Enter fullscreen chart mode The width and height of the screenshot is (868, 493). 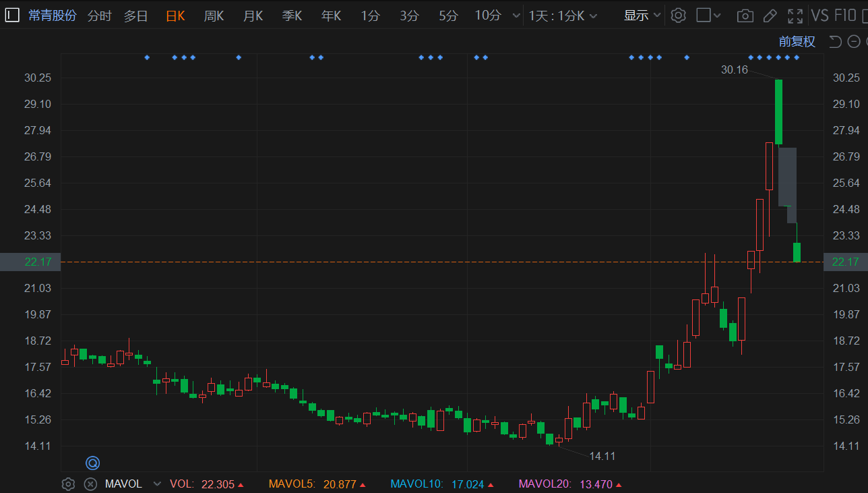(795, 16)
